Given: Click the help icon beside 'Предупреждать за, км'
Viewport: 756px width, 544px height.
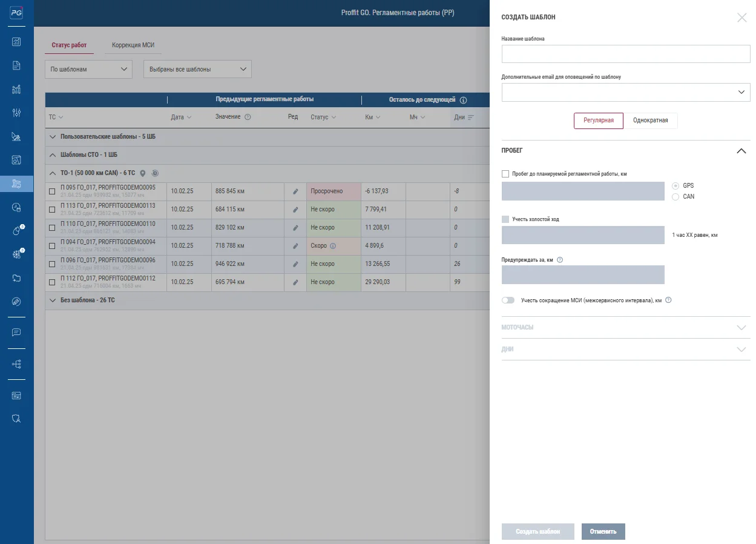Looking at the screenshot, I should (560, 260).
